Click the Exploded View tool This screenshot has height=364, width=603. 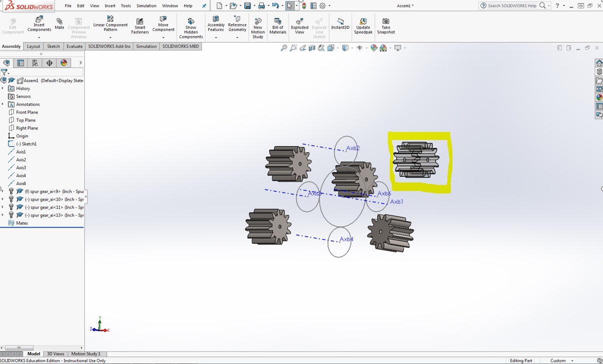click(299, 26)
